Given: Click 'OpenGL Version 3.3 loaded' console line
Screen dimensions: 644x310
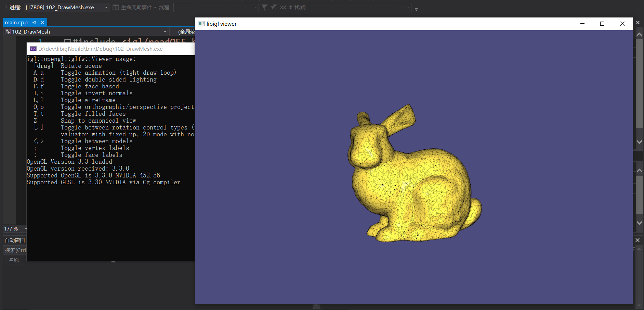Looking at the screenshot, I should pos(69,162).
